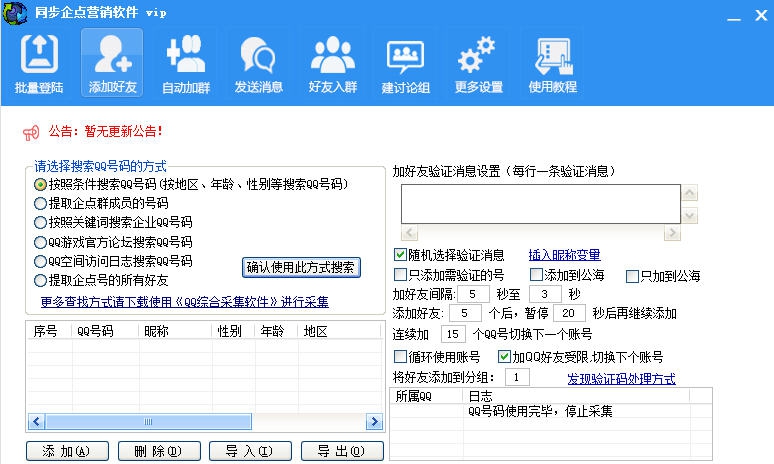Toggle 加QQ好友受限,切换下个账号 checkbox
The image size is (774, 464).
[x=504, y=356]
